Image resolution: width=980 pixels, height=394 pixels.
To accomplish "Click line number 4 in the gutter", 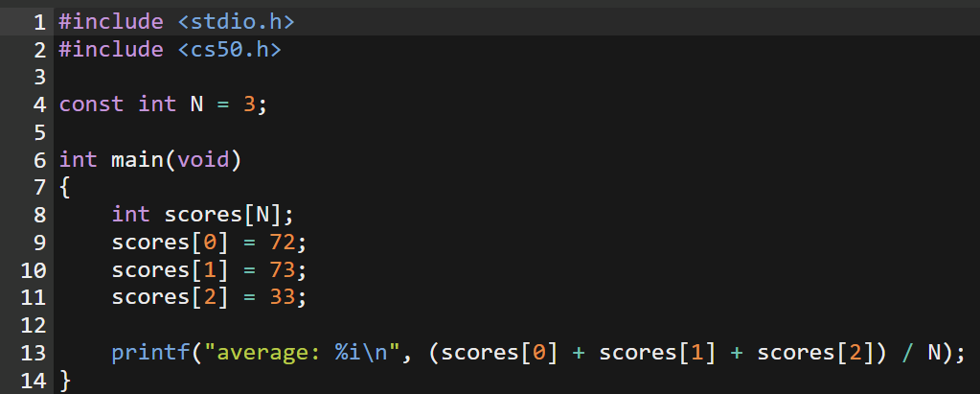I will [x=39, y=104].
